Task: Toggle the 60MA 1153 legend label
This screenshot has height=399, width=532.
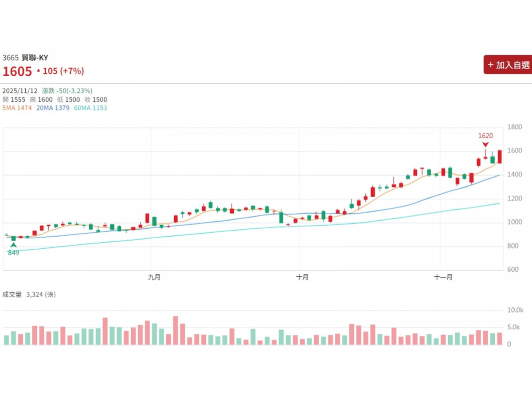Action: coord(90,108)
